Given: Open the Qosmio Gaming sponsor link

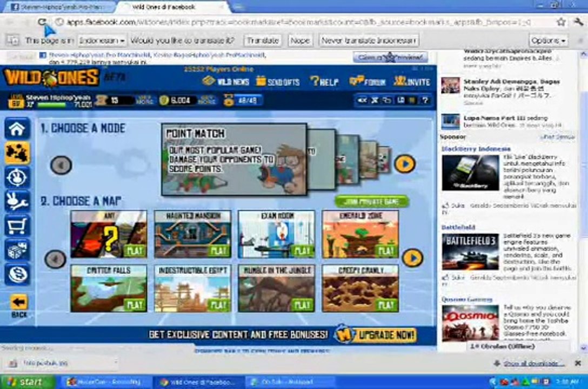Looking at the screenshot, I should coord(466,299).
